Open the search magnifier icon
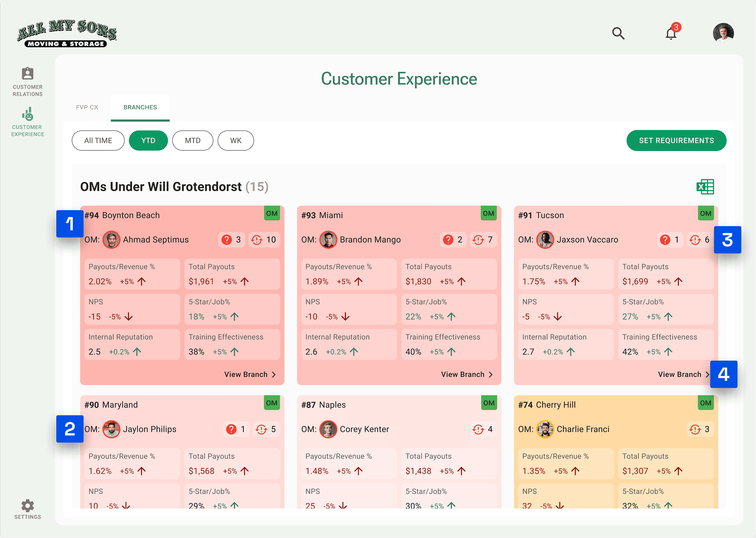This screenshot has width=756, height=538. pos(618,33)
